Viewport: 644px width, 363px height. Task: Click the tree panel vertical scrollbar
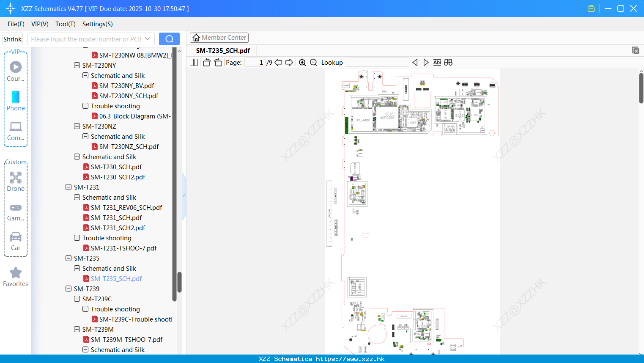(x=179, y=282)
